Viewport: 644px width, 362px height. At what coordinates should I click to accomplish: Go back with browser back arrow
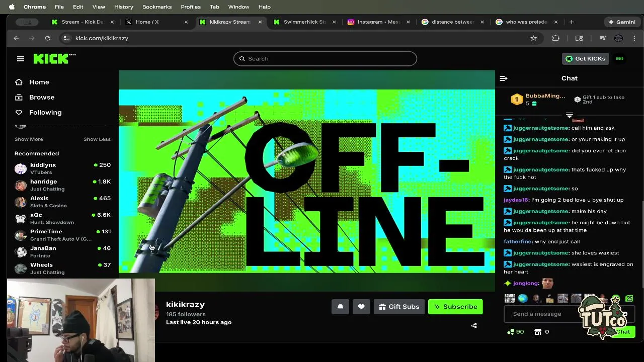(16, 38)
